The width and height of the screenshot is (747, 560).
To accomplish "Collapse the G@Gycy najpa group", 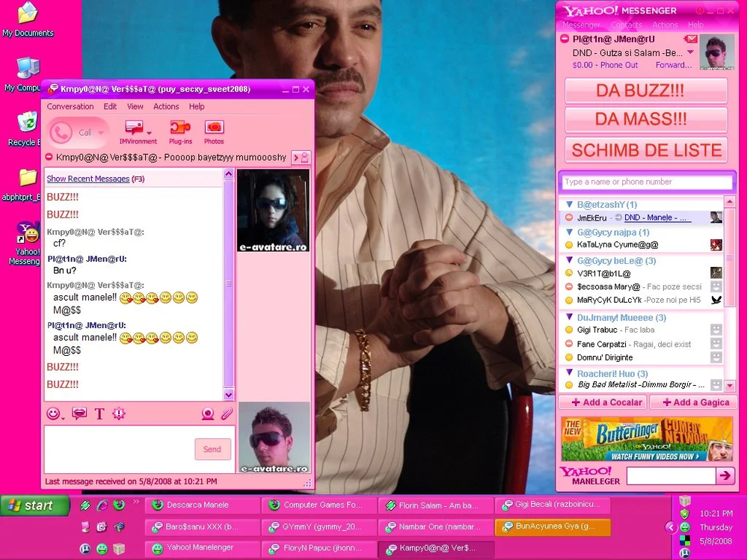I will tap(569, 233).
